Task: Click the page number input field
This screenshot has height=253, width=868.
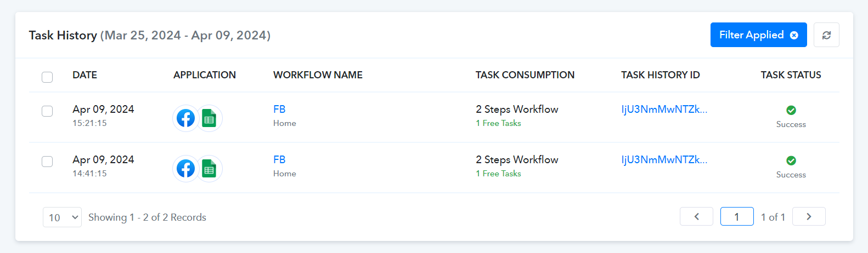Action: (736, 216)
